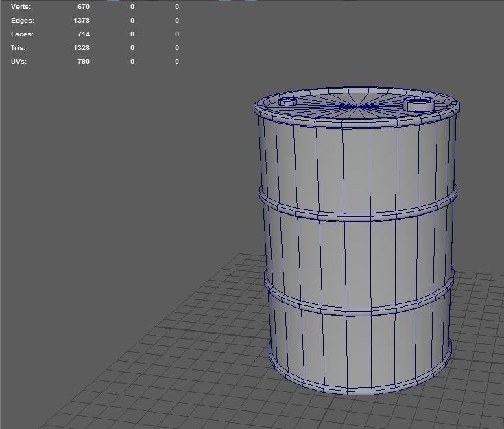The width and height of the screenshot is (504, 429).
Task: Click the Edges count value 1378
Action: [x=82, y=21]
